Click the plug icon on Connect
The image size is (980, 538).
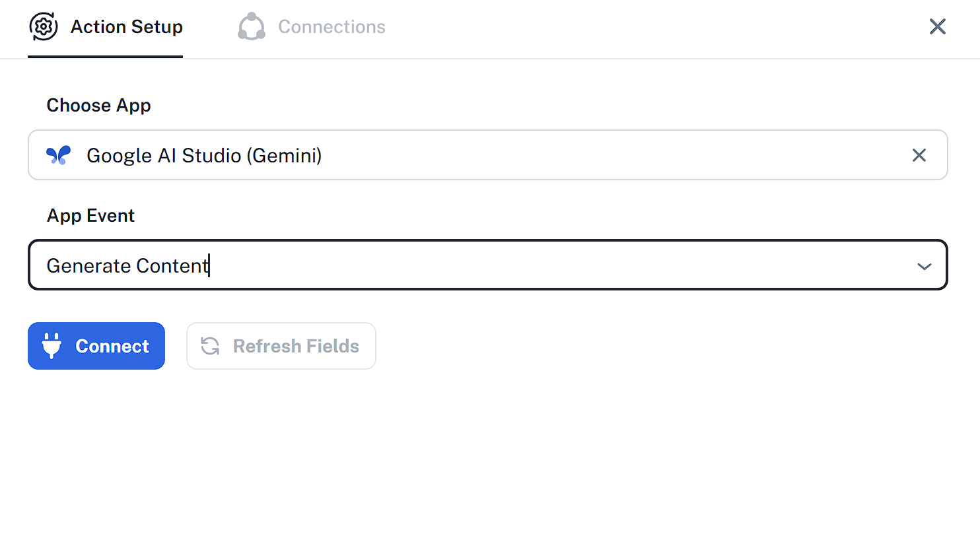(52, 345)
